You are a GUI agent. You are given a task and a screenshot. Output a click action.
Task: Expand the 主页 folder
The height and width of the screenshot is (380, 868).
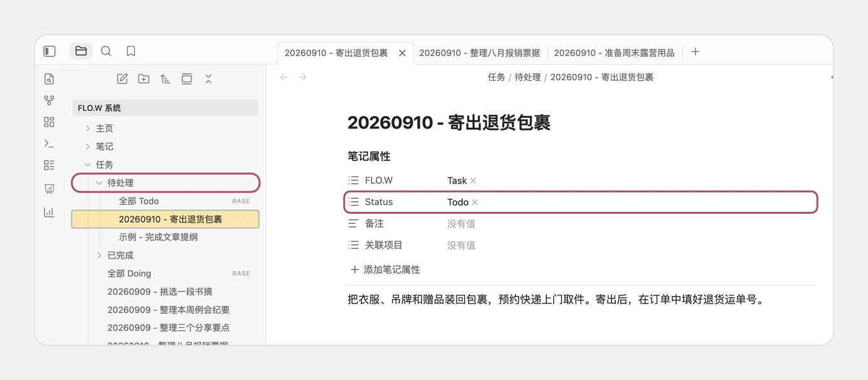pyautogui.click(x=88, y=129)
